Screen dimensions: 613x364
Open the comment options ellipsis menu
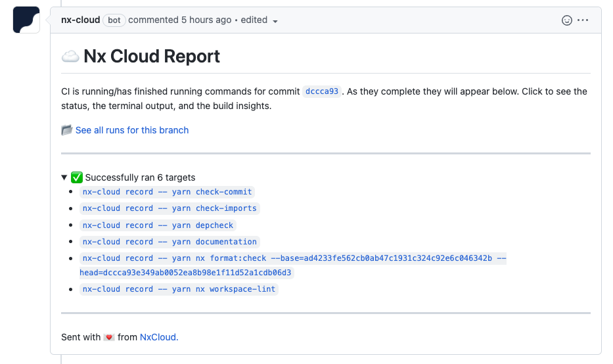(x=583, y=20)
